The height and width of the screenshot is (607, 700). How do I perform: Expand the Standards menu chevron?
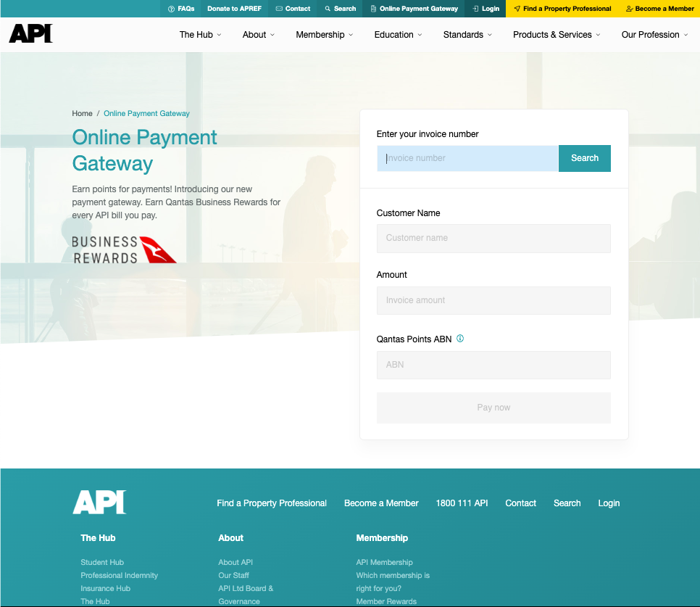pyautogui.click(x=490, y=35)
